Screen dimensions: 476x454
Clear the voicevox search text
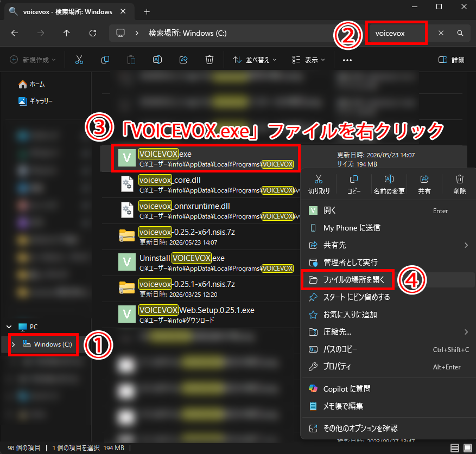441,33
